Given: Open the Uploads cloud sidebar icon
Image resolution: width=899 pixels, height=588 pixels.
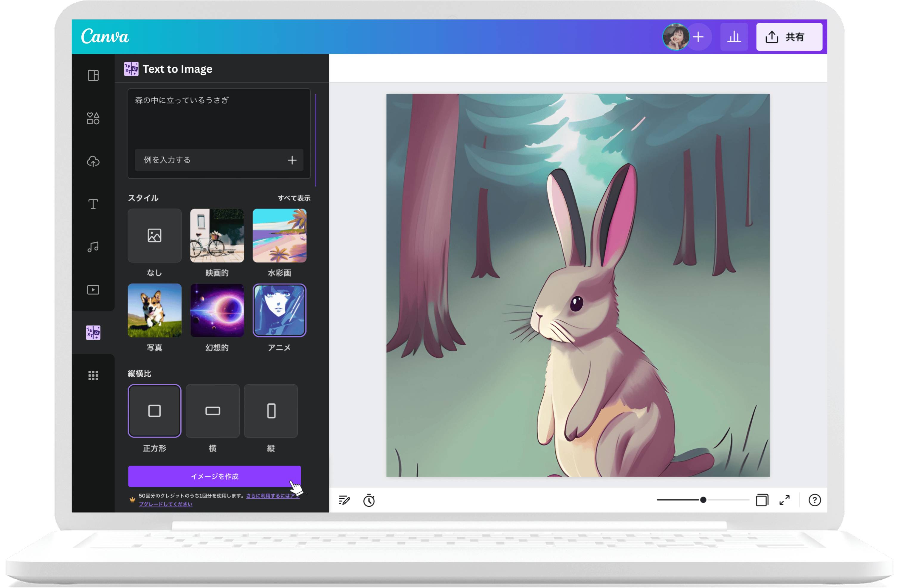Looking at the screenshot, I should tap(93, 161).
